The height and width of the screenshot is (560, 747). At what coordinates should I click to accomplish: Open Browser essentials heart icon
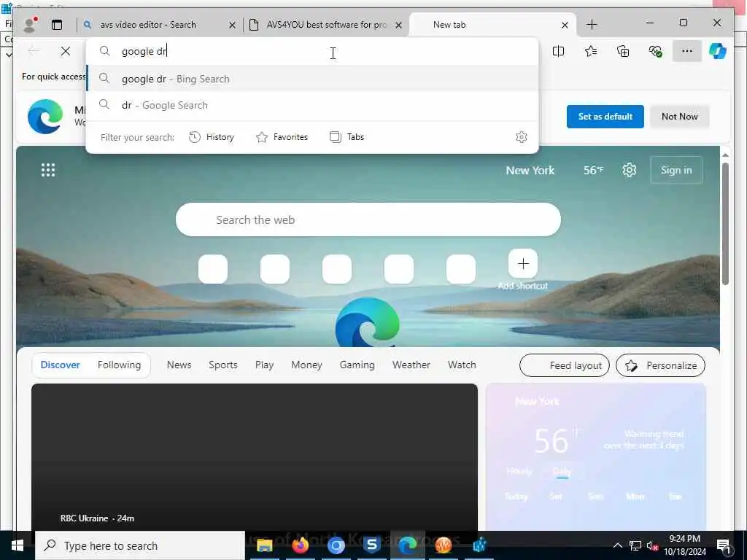pos(656,51)
